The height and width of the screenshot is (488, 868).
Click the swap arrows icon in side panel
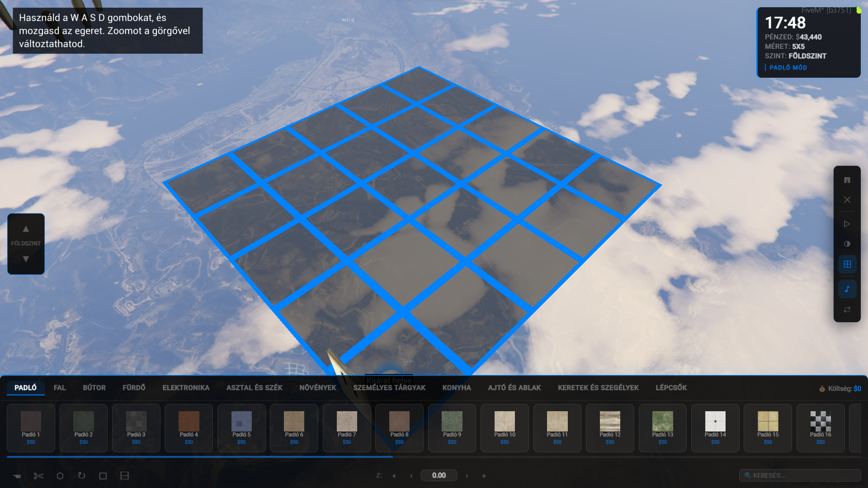coord(847,310)
